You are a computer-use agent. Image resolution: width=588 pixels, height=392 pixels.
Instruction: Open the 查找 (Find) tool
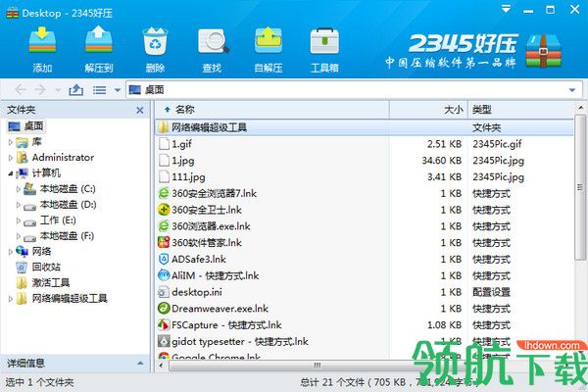[x=213, y=40]
